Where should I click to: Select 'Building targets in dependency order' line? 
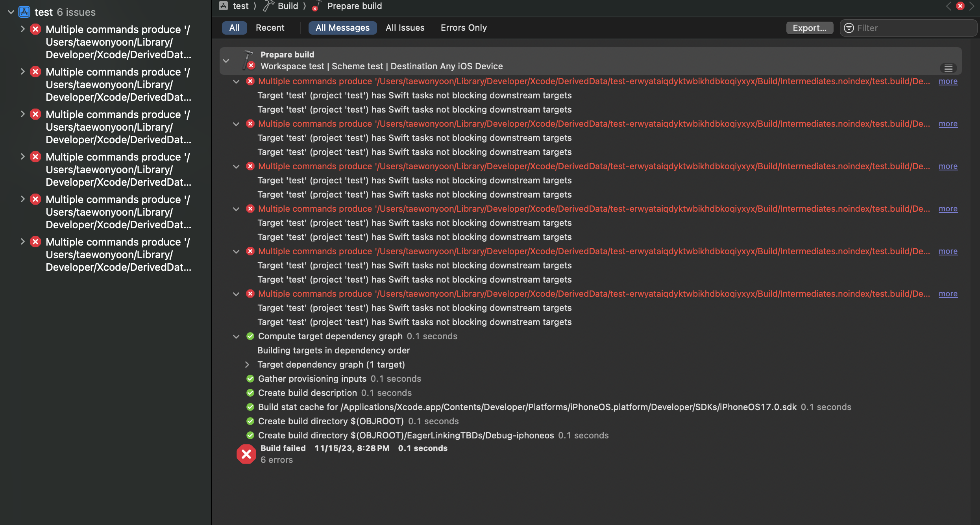(334, 350)
